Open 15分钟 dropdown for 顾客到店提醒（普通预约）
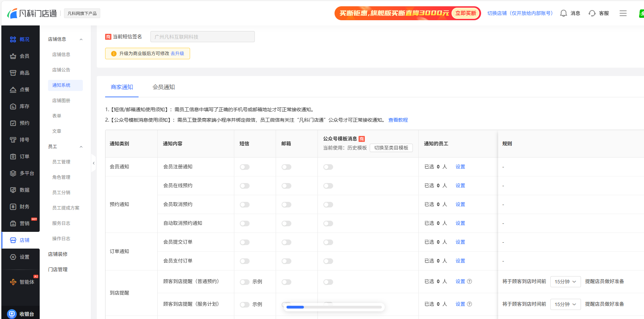 [x=565, y=282]
